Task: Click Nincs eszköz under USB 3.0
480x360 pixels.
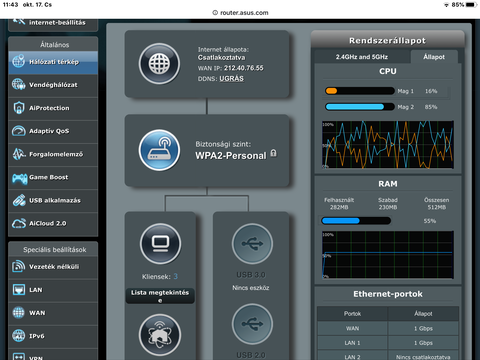Action: pos(251,288)
